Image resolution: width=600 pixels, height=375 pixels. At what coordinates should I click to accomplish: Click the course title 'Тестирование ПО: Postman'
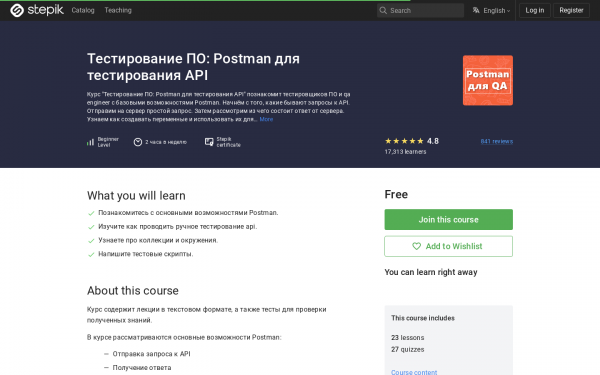(193, 67)
